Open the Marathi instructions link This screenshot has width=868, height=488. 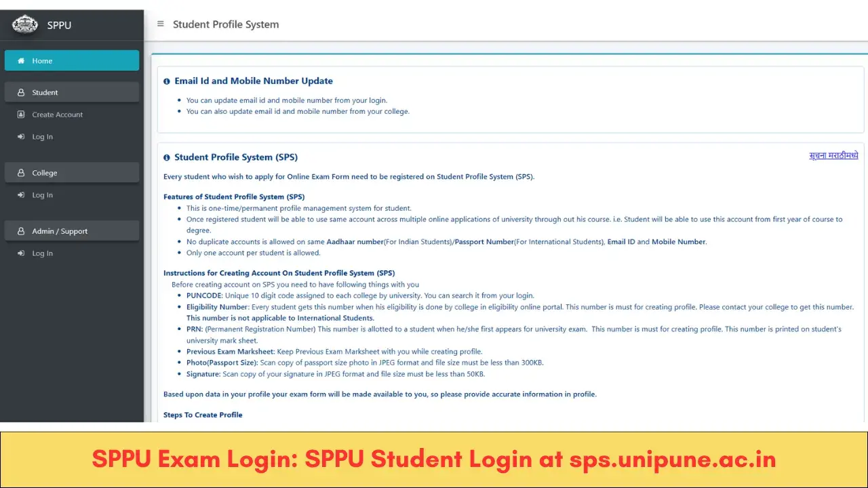pyautogui.click(x=833, y=155)
